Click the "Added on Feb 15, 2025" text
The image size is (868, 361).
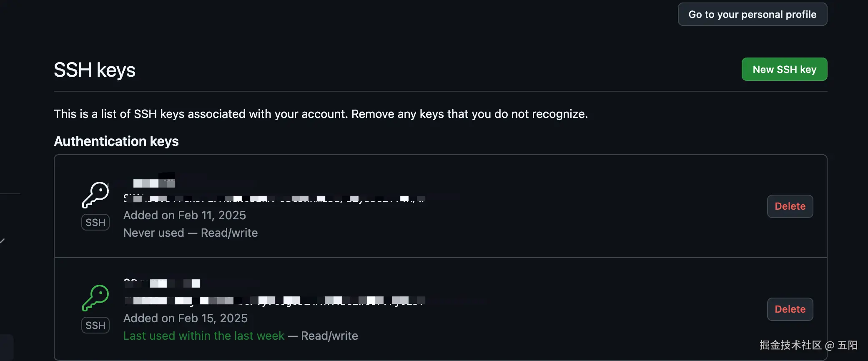pyautogui.click(x=185, y=318)
